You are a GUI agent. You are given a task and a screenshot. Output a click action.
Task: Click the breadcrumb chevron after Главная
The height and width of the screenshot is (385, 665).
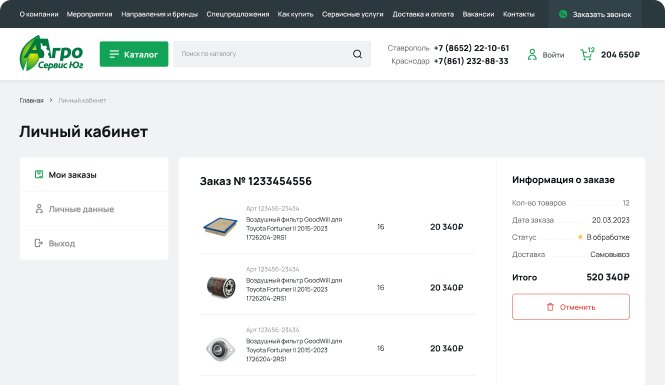51,100
